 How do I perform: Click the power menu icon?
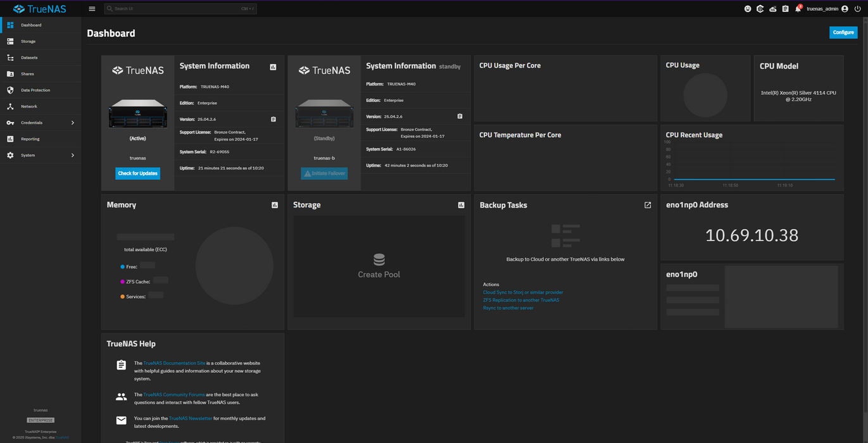tap(858, 9)
